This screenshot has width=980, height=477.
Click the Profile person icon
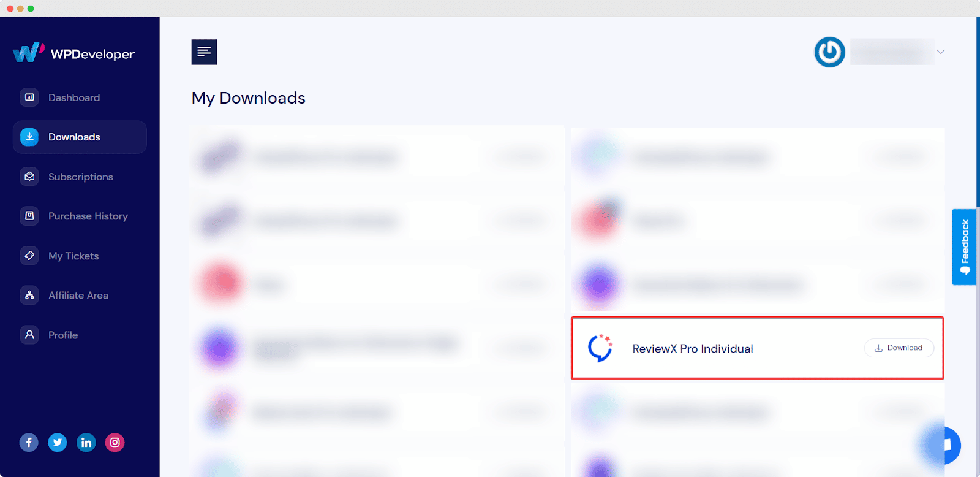(29, 335)
